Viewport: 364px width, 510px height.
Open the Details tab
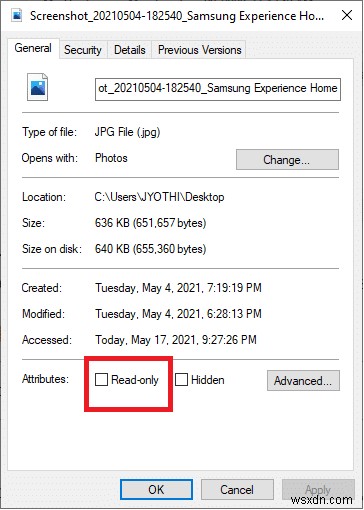click(x=130, y=50)
